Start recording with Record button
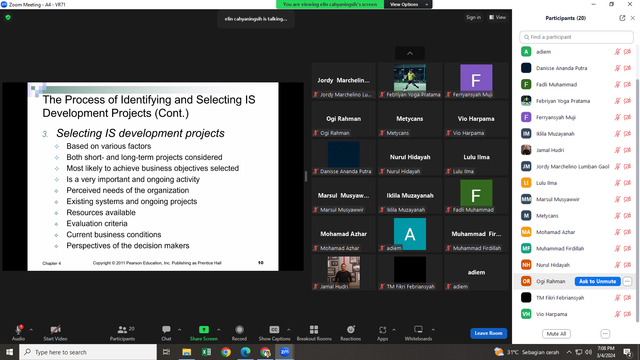This screenshot has height=360, width=640. pyautogui.click(x=239, y=333)
